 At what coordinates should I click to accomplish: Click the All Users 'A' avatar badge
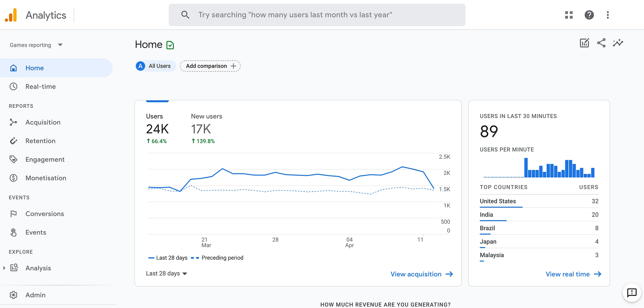[140, 66]
